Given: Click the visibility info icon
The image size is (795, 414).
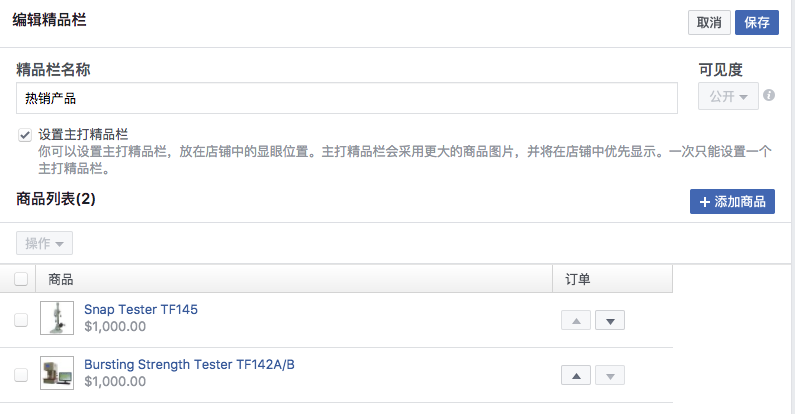Looking at the screenshot, I should (769, 95).
